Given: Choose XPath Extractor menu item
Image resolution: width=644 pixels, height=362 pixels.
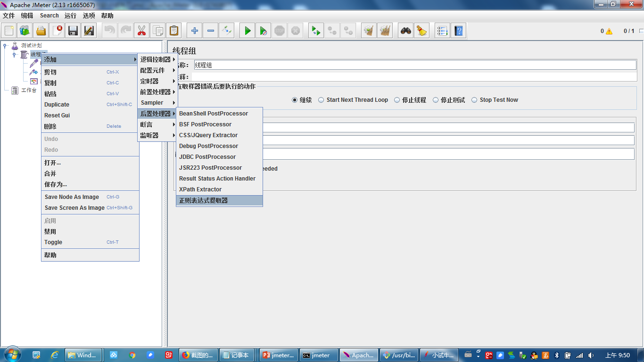Looking at the screenshot, I should click(219, 189).
